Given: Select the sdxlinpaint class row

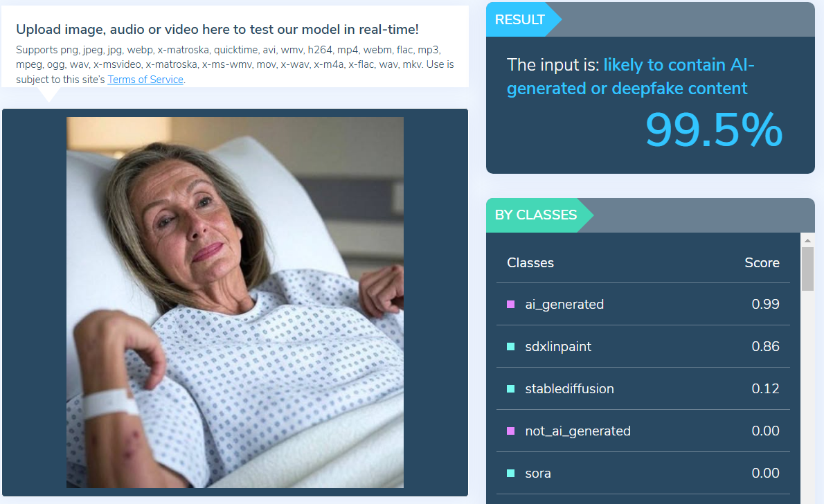Looking at the screenshot, I should pyautogui.click(x=643, y=346).
